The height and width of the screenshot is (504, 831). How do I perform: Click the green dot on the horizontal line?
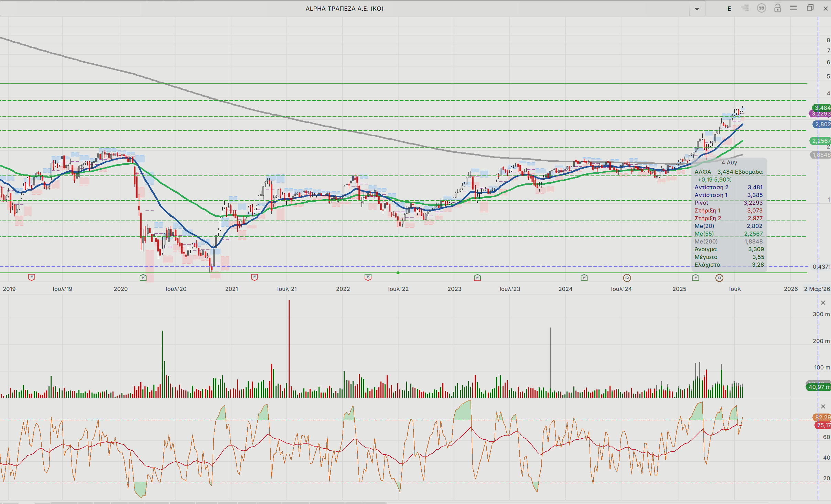398,273
